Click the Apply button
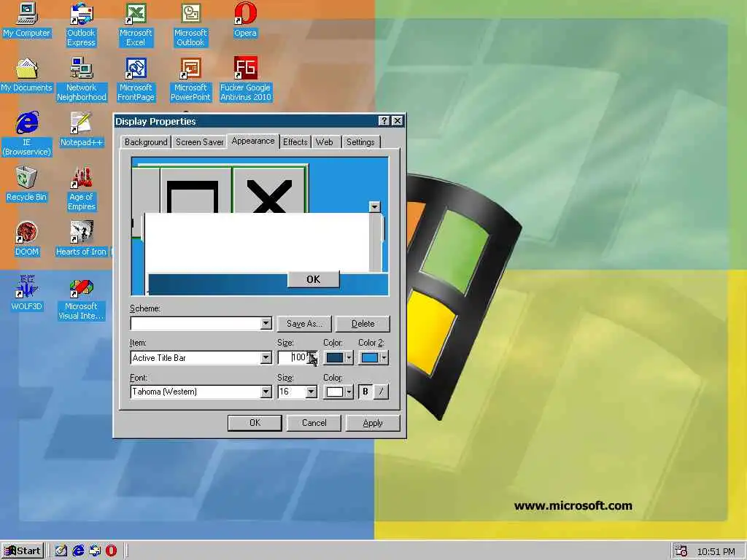Image resolution: width=747 pixels, height=560 pixels. pyautogui.click(x=373, y=423)
